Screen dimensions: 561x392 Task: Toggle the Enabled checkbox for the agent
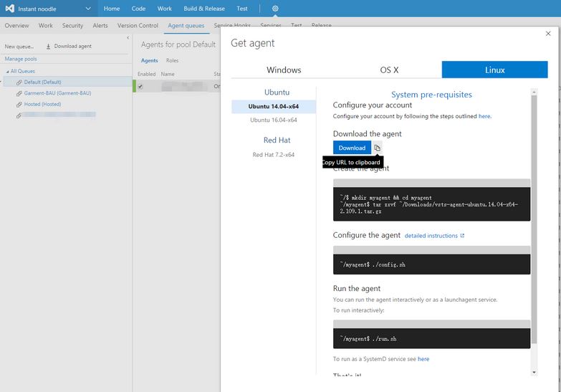point(140,86)
